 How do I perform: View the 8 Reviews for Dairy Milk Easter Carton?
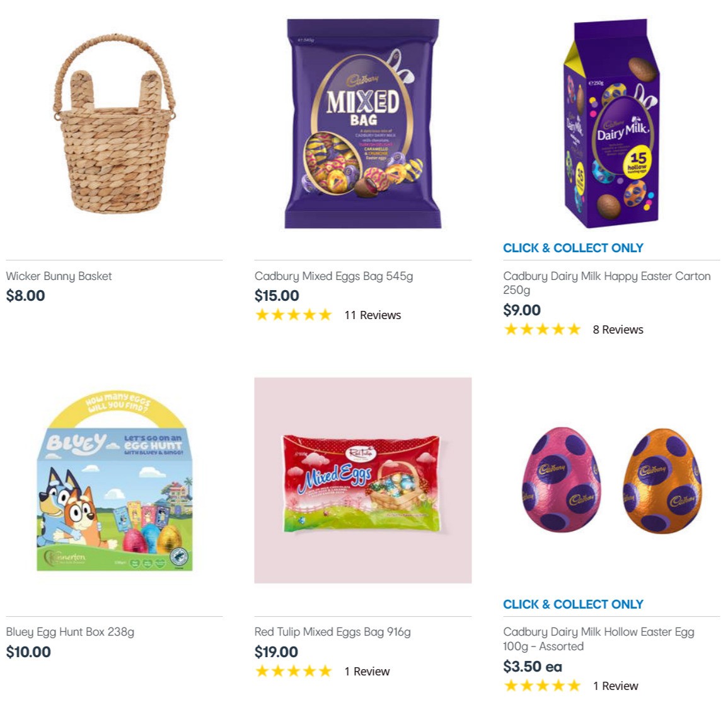pos(618,329)
